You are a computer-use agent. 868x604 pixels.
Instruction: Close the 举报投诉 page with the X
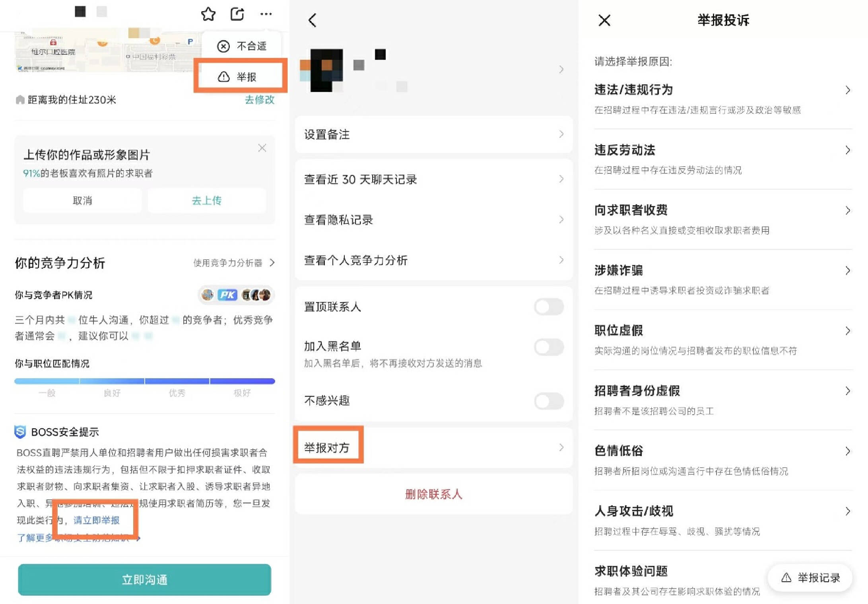click(604, 20)
